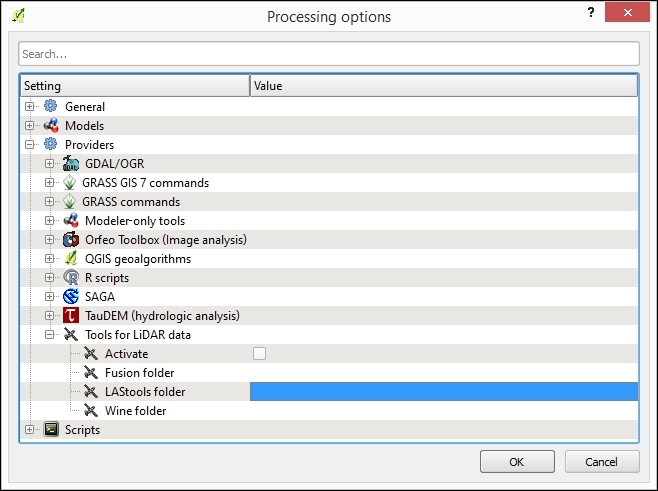Click the GRASS commands icon
Screen dimensions: 658x491
69,201
